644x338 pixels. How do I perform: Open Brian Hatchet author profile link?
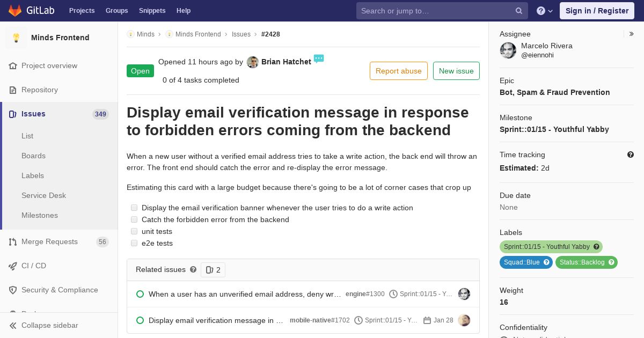(286, 62)
